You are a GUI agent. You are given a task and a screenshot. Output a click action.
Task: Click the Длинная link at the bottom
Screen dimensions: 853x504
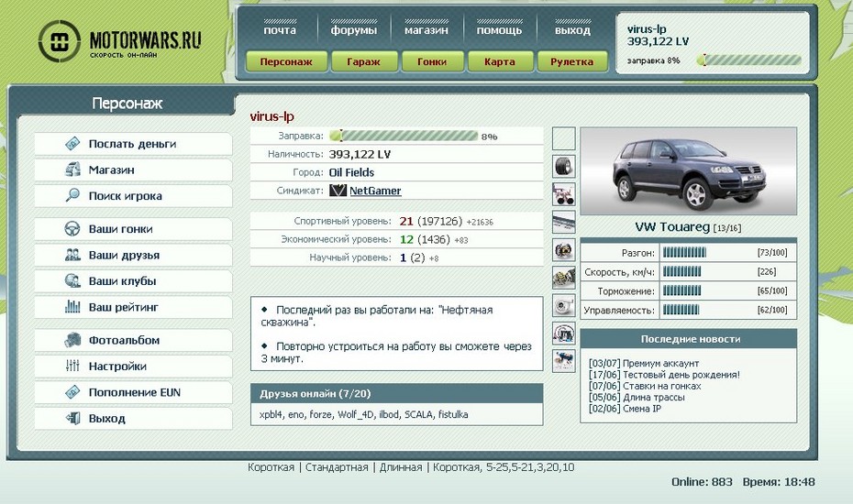tap(401, 467)
